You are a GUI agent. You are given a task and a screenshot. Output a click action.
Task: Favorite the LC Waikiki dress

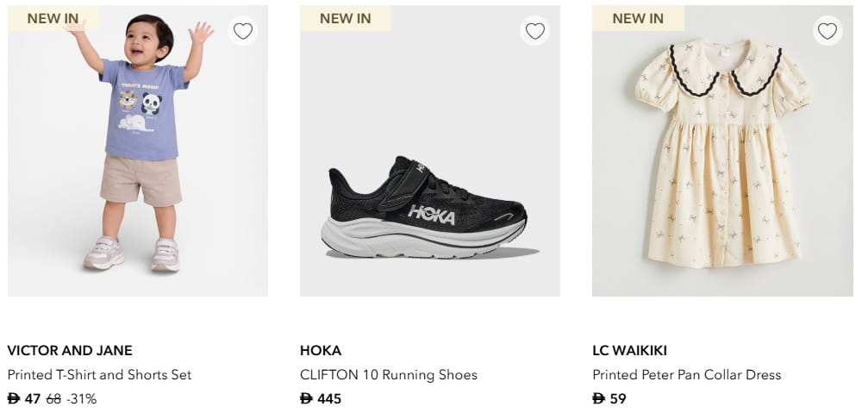[827, 31]
